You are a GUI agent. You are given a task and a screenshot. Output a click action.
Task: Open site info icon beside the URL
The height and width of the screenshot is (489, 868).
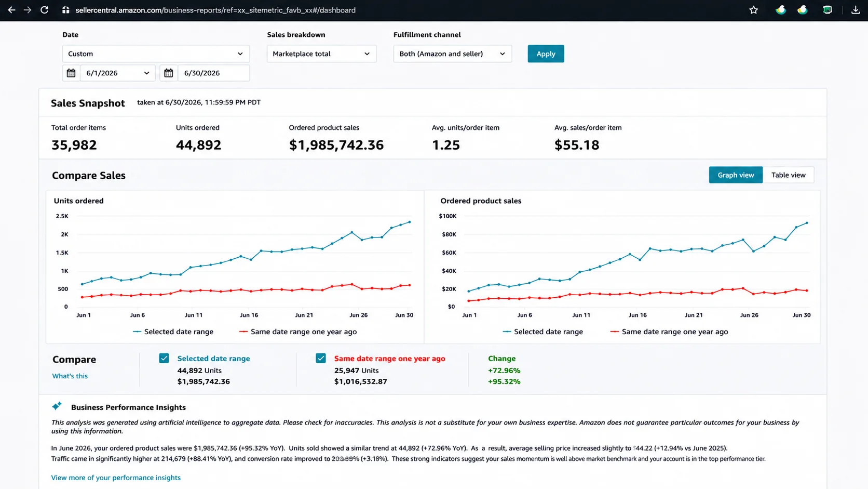pos(65,10)
